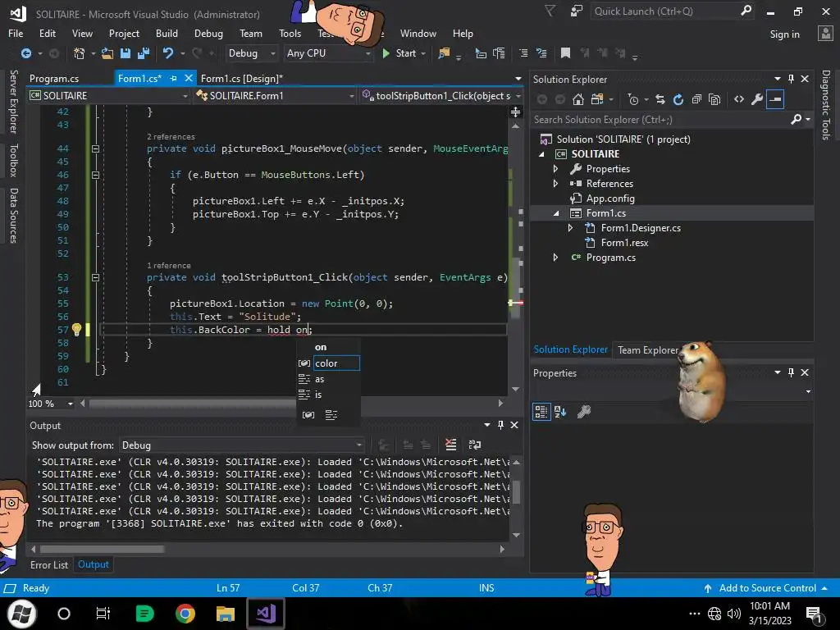Open the File menu

pyautogui.click(x=16, y=33)
